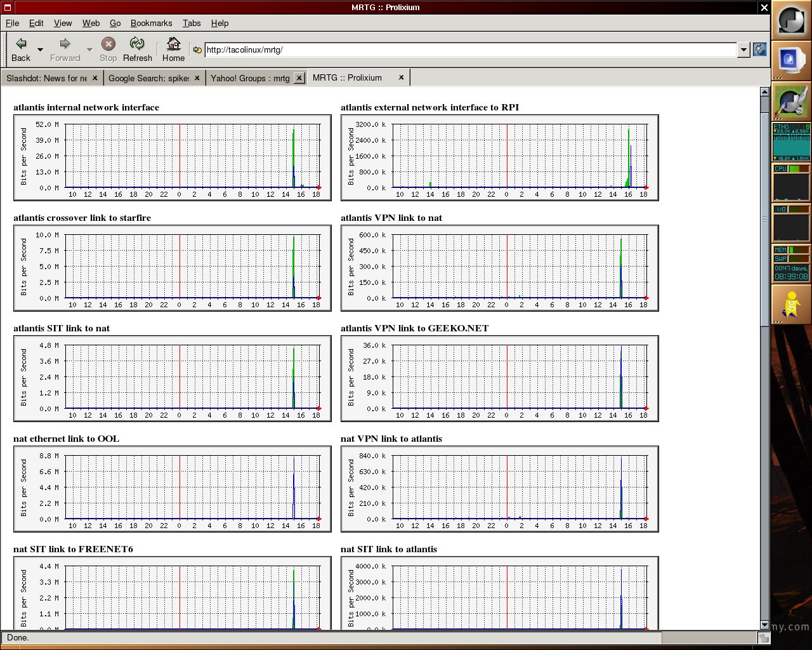Click the Stop loading icon
Screen dimensions: 812x650
108,44
